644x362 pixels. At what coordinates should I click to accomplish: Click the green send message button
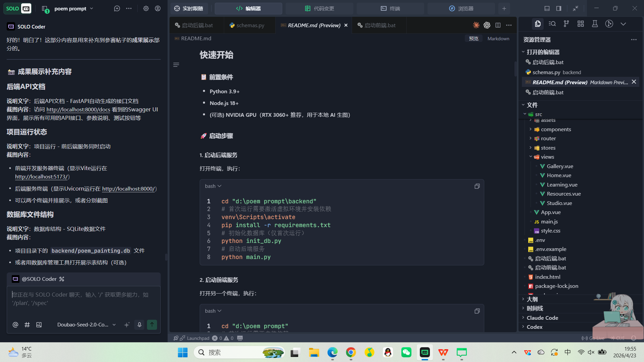152,324
